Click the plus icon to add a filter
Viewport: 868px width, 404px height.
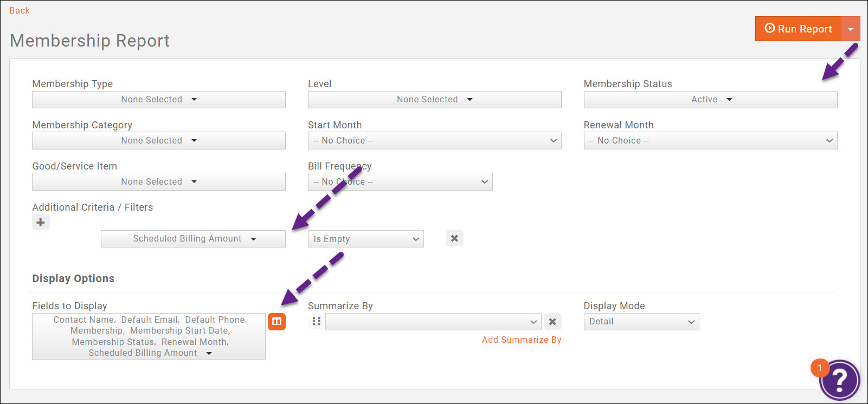(x=41, y=222)
